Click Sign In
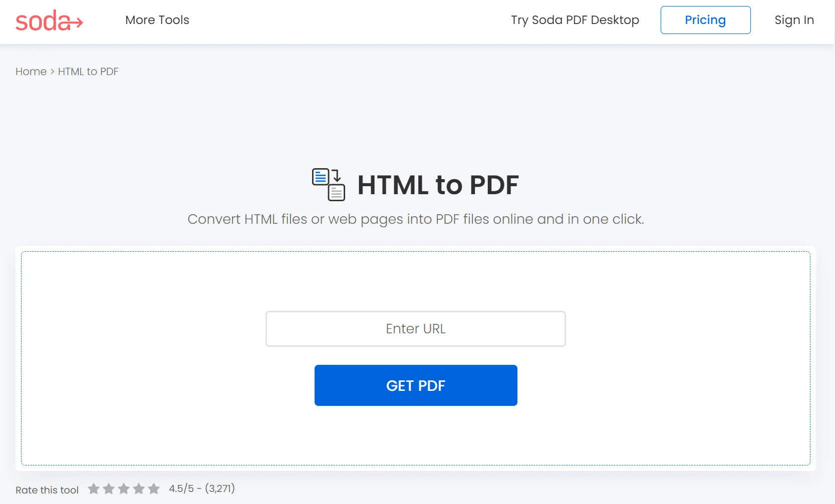Screen dimensions: 835x504 click(794, 20)
